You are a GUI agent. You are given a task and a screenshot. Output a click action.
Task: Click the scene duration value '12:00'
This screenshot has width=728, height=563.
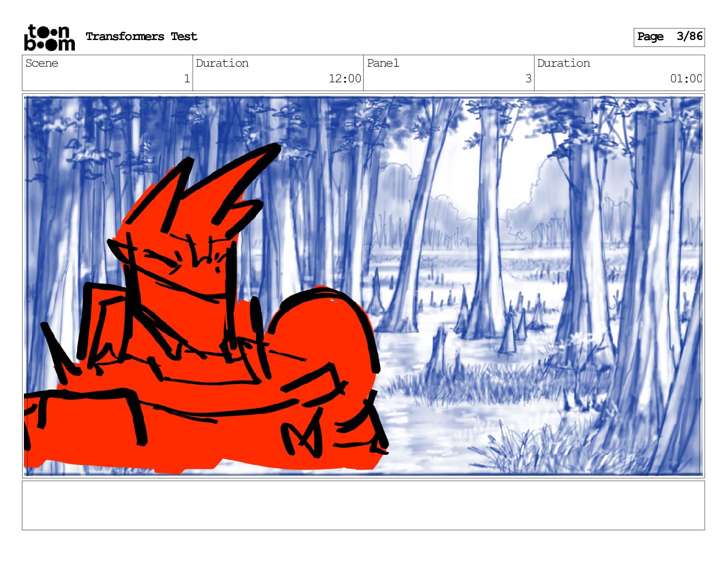(345, 79)
